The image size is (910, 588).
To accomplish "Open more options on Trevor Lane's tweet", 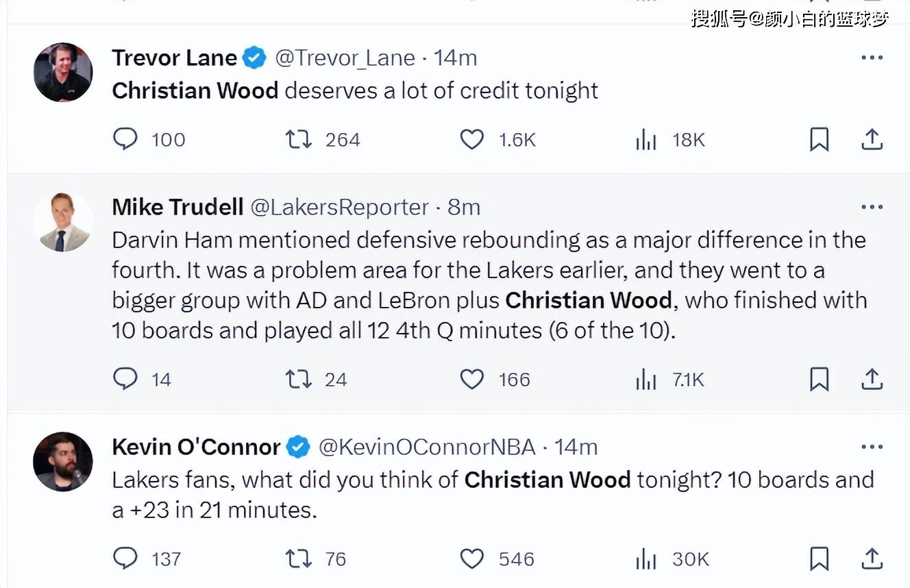I will pos(872,58).
